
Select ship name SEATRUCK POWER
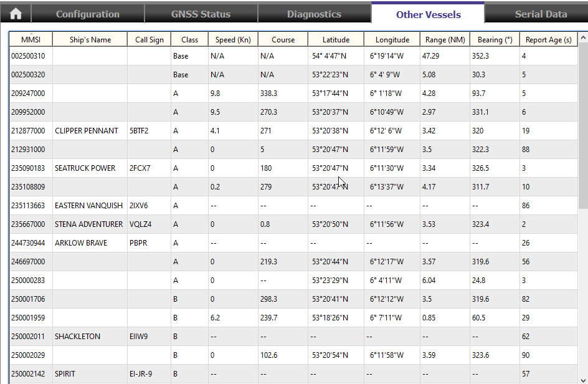coord(85,168)
